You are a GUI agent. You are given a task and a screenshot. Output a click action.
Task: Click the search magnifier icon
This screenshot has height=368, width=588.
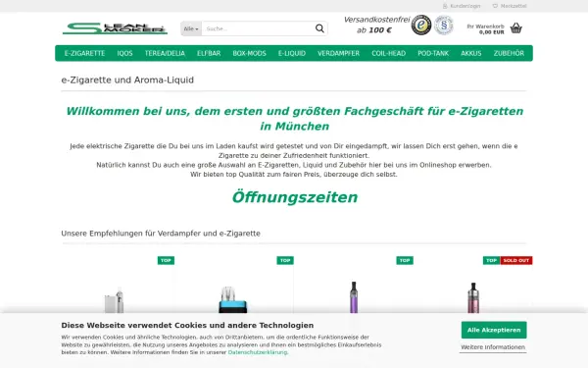click(x=319, y=28)
